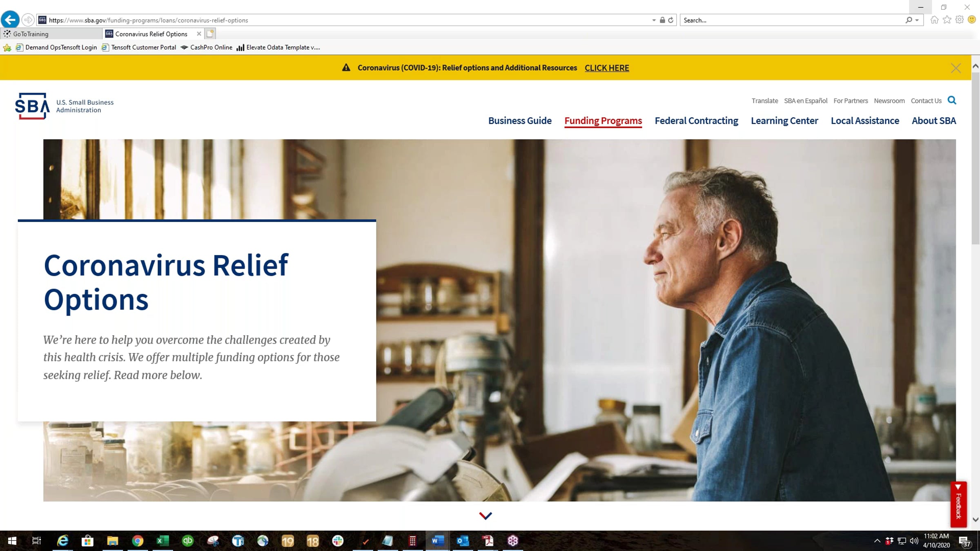Click in the browser Search box
Viewport: 980px width, 551px height.
pos(792,20)
